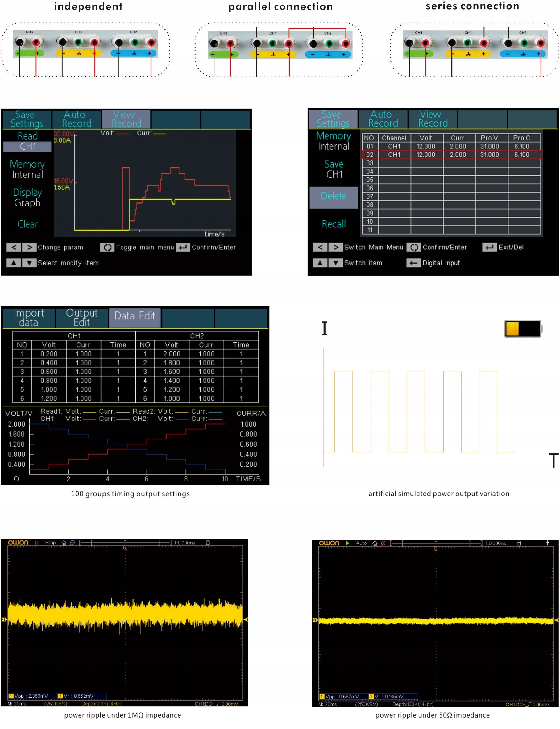Select the View Record tab on the memory table screen
This screenshot has height=729, width=560.
click(433, 119)
